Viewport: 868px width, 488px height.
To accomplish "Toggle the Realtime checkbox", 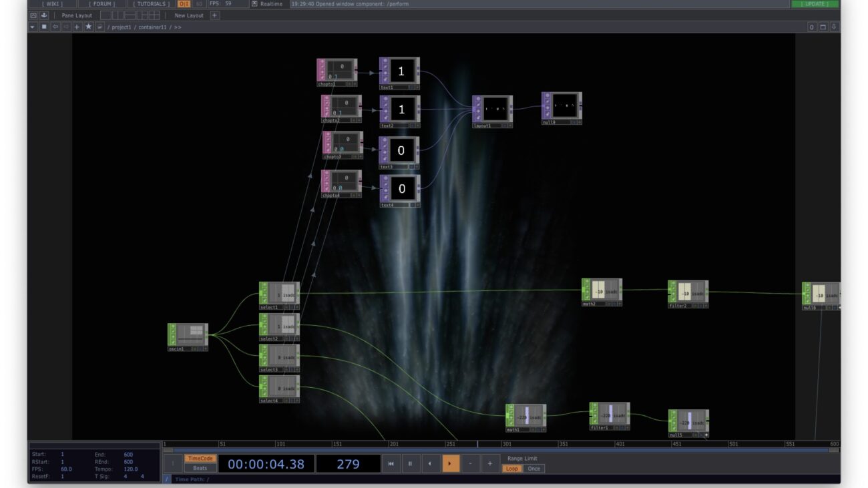I will [x=254, y=4].
